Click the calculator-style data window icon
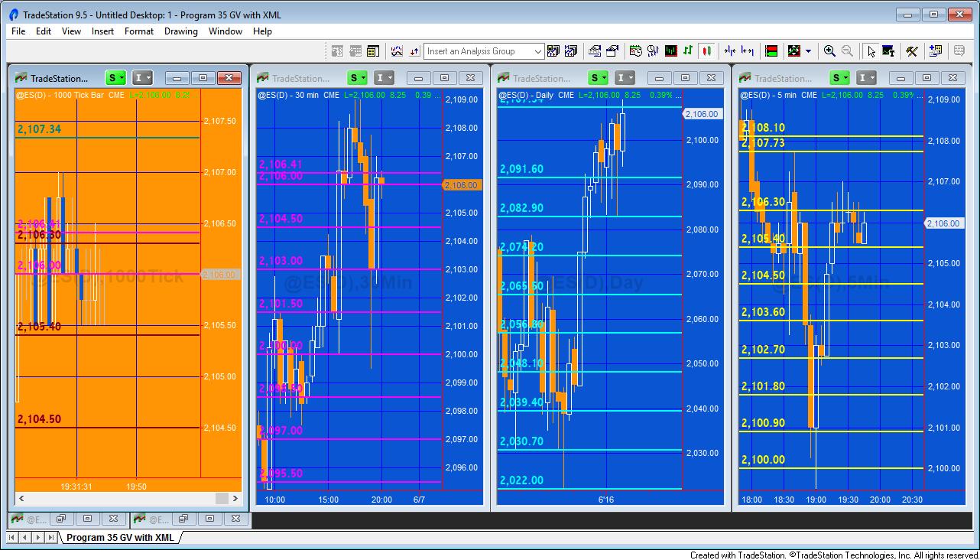Image resolution: width=980 pixels, height=560 pixels. [373, 51]
